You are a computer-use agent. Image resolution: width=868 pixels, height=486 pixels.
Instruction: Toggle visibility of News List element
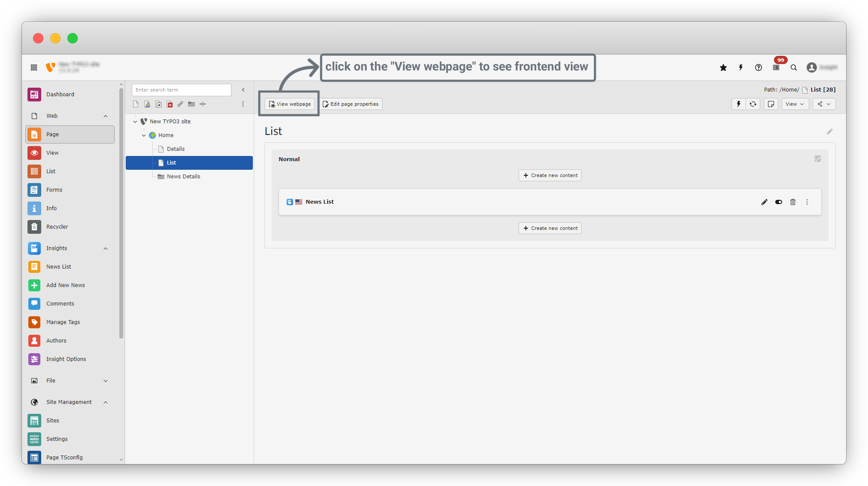[x=778, y=202]
